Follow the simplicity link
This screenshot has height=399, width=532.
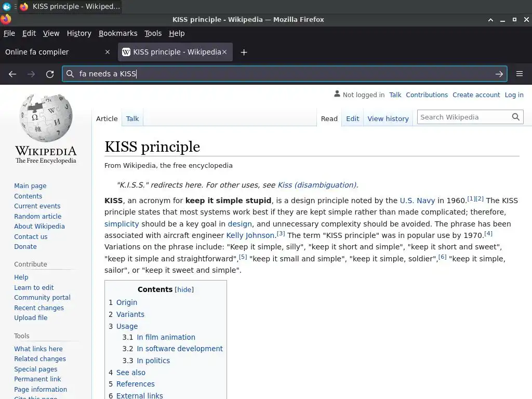[122, 224]
